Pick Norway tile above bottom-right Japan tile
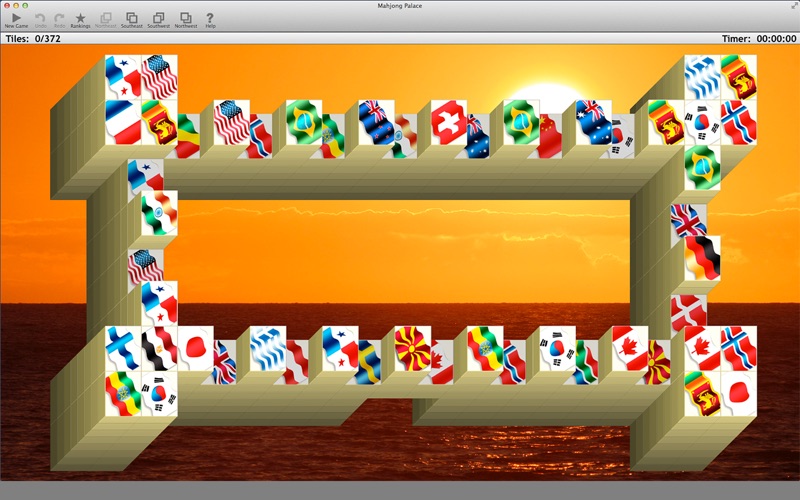Viewport: 800px width, 500px height. click(x=739, y=348)
